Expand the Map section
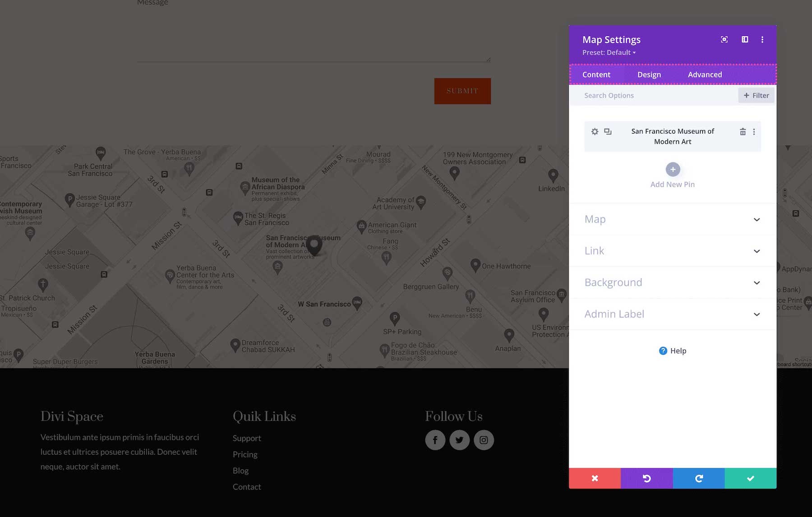 [x=672, y=219]
